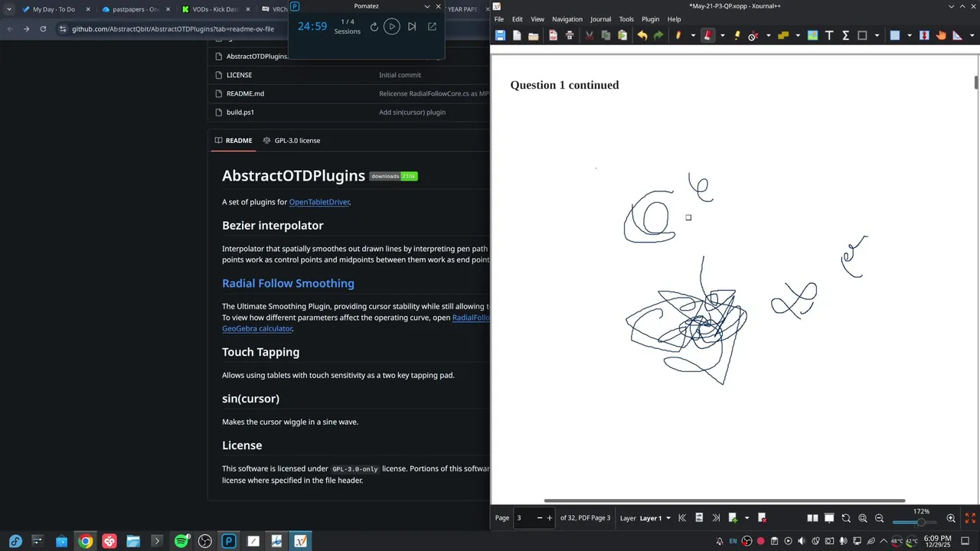
Task: Redo with the green arrow icon
Action: point(658,35)
